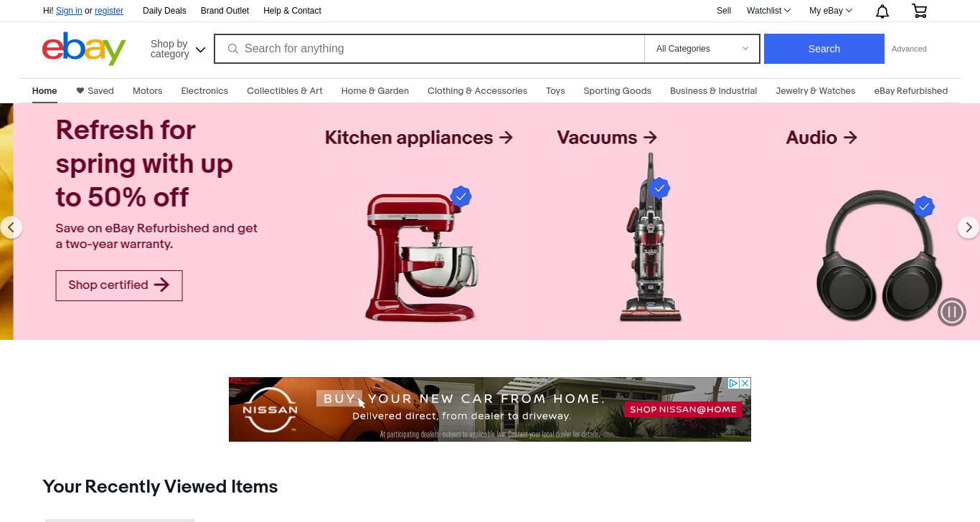Image resolution: width=980 pixels, height=522 pixels.
Task: Expand the Shop by category dropdown
Action: coord(178,49)
